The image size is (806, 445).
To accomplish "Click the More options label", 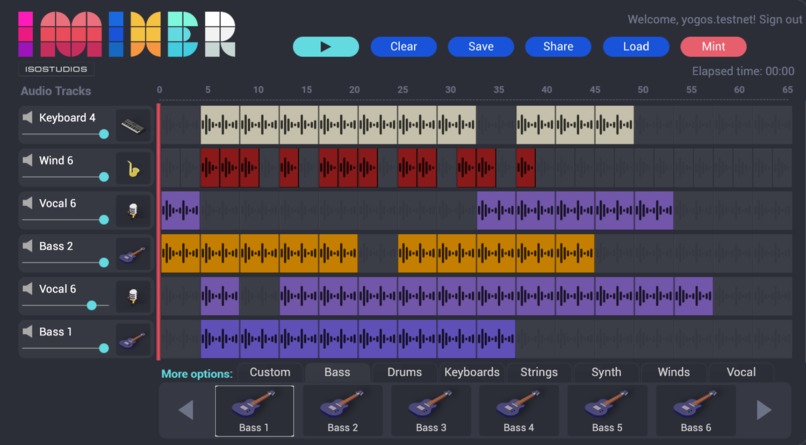I will coord(197,374).
